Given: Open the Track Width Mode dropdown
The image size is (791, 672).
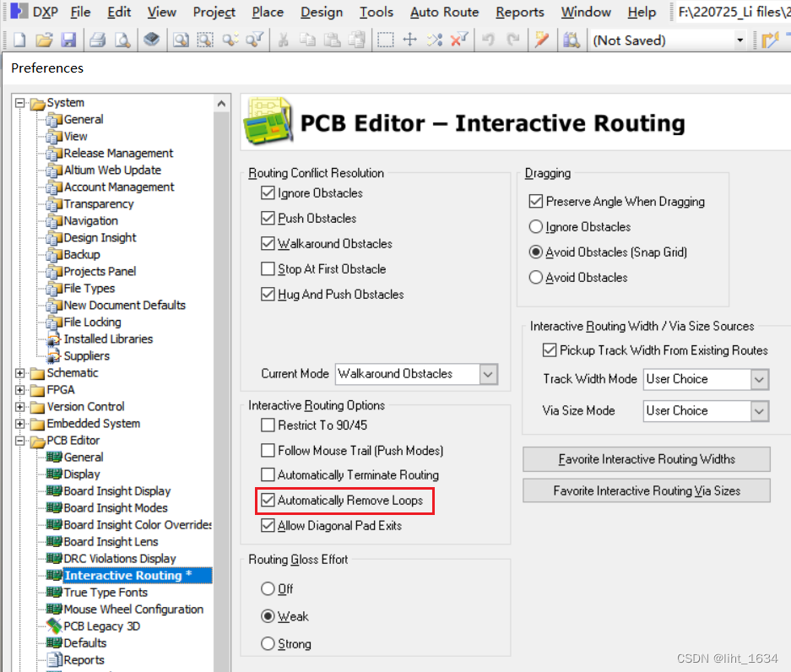Looking at the screenshot, I should pyautogui.click(x=759, y=379).
